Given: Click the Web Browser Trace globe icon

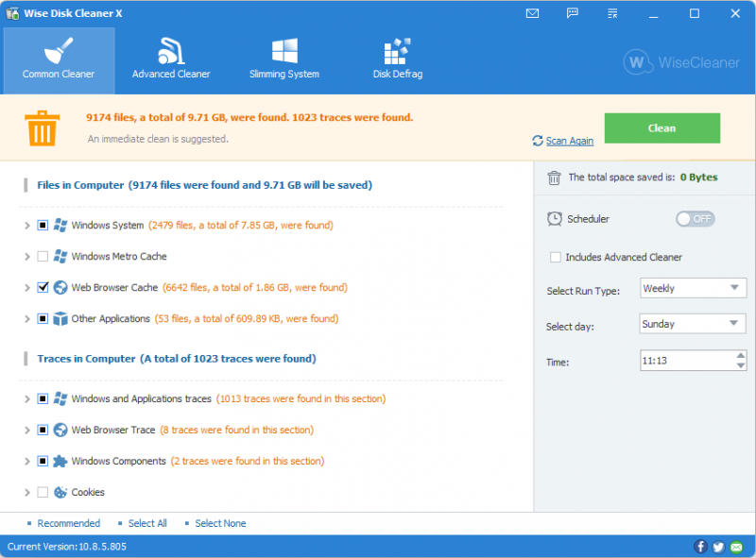Looking at the screenshot, I should tap(60, 430).
